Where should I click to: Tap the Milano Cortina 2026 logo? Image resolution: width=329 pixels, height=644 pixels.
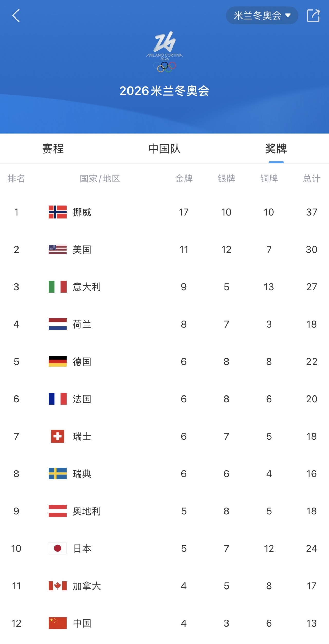click(x=164, y=52)
